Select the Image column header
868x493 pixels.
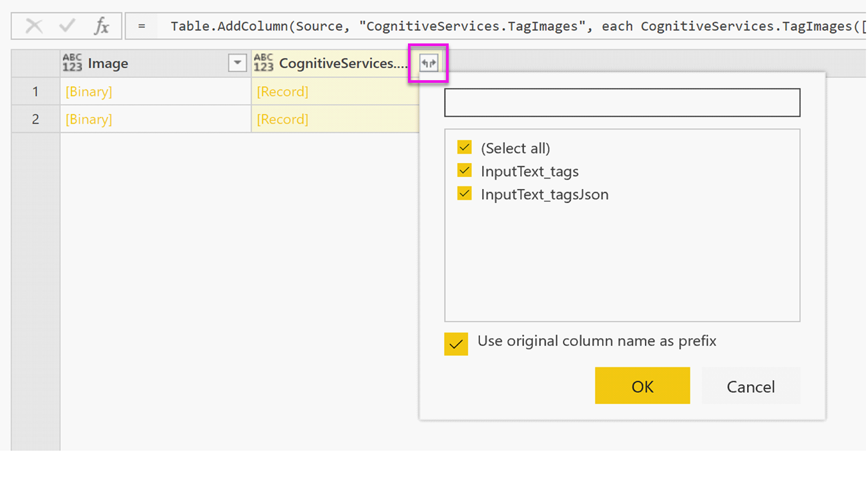pos(156,63)
